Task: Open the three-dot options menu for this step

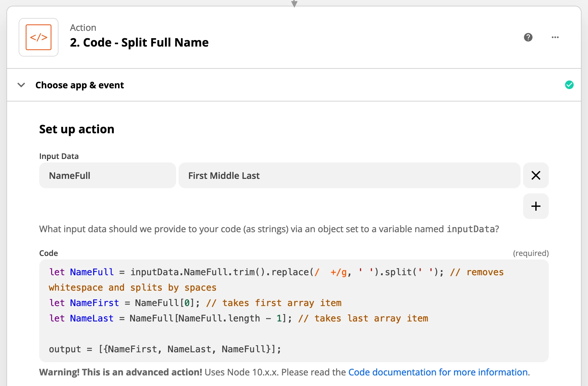Action: click(x=555, y=37)
